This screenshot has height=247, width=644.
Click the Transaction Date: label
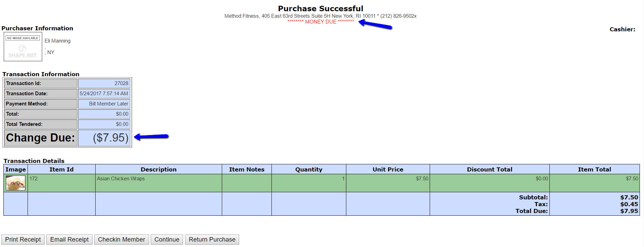pyautogui.click(x=27, y=94)
